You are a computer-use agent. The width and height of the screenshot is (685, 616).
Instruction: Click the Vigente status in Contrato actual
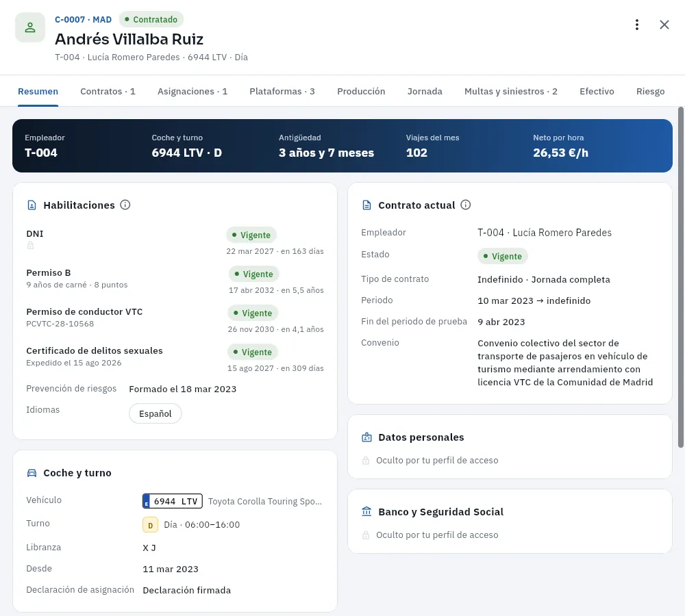(x=503, y=256)
